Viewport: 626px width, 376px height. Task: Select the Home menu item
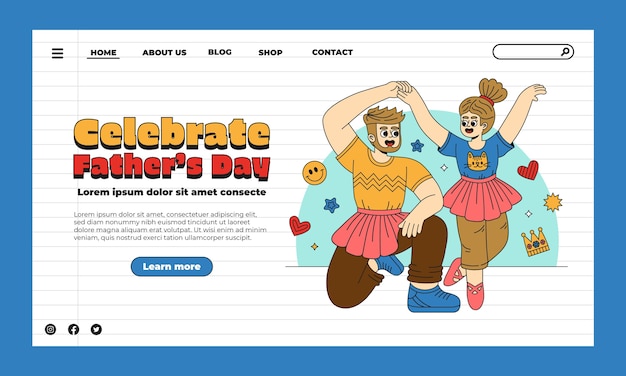point(103,52)
